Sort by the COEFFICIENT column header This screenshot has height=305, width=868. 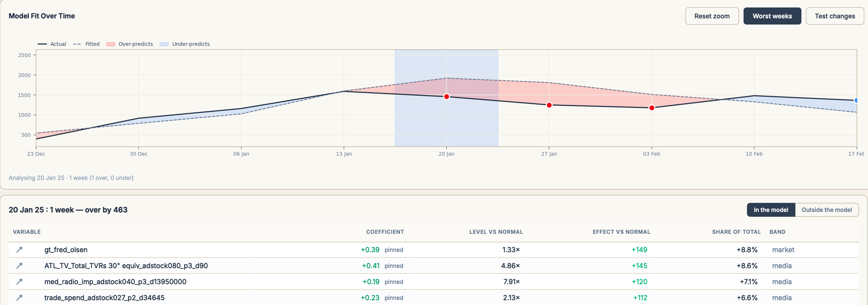(x=385, y=232)
